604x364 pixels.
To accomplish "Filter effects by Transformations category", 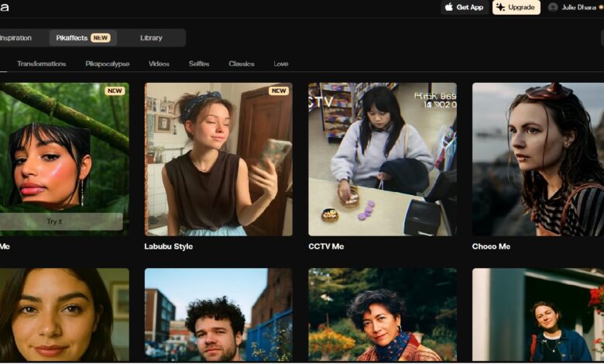I will click(x=41, y=64).
